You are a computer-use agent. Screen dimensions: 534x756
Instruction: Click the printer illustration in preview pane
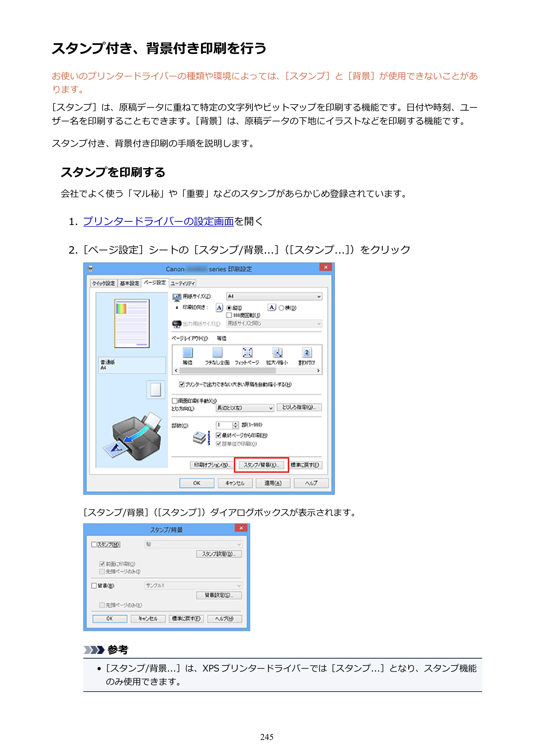tap(132, 437)
